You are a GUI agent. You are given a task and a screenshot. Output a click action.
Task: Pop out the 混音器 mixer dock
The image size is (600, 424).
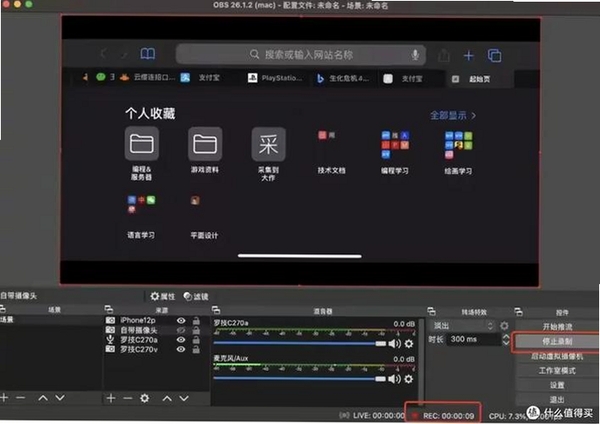(x=216, y=310)
